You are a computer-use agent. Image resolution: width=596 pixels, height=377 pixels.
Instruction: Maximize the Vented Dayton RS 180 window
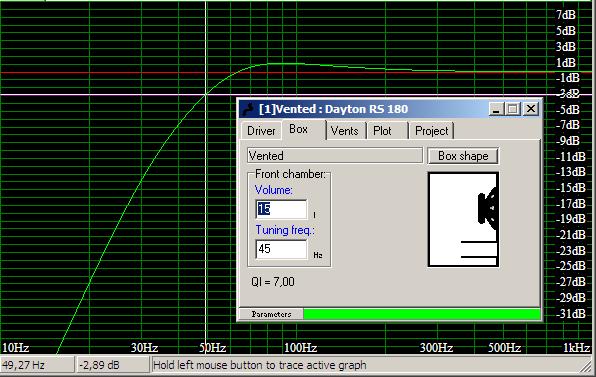click(512, 109)
